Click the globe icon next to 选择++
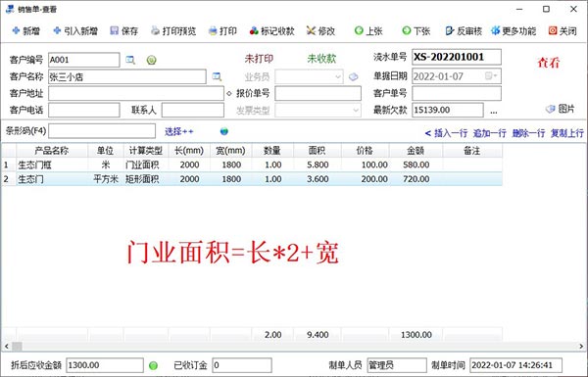 [x=223, y=131]
